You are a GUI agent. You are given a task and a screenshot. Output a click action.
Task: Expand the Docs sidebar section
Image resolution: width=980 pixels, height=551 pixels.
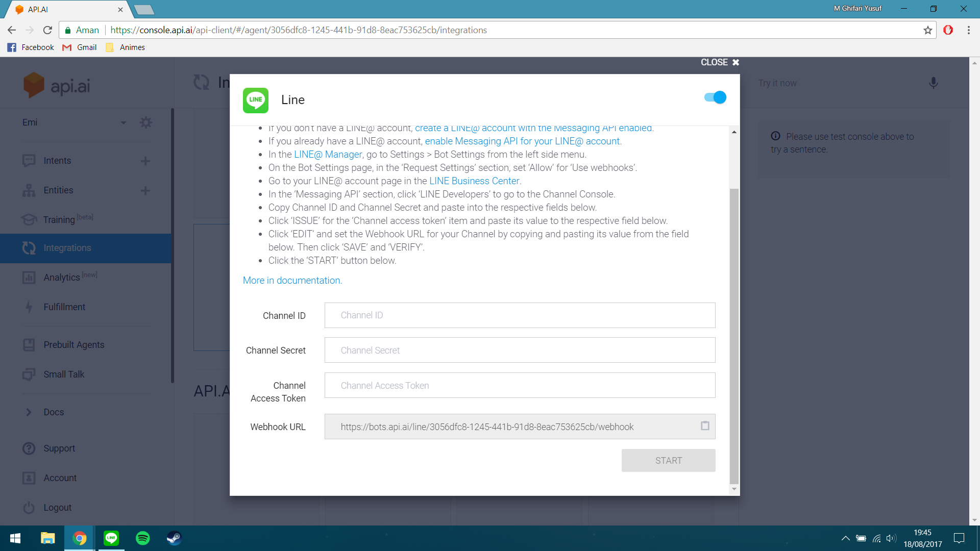coord(29,412)
